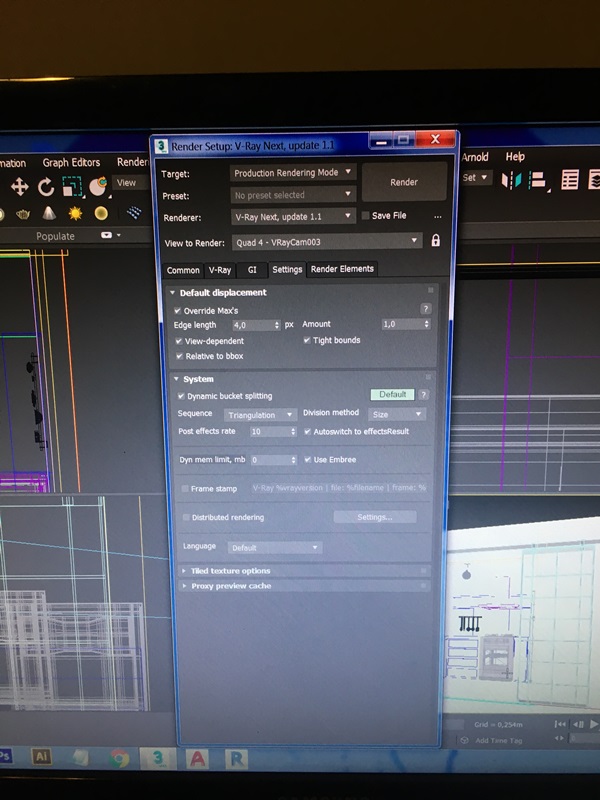Image resolution: width=600 pixels, height=800 pixels.
Task: Expand the Proxy preview cache rollout
Action: coord(185,586)
